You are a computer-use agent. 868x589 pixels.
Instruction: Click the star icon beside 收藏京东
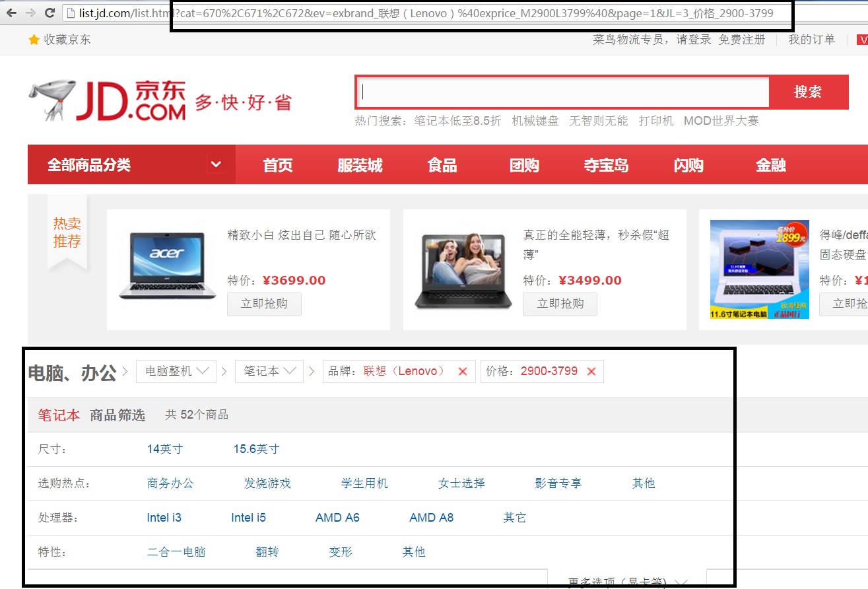34,40
